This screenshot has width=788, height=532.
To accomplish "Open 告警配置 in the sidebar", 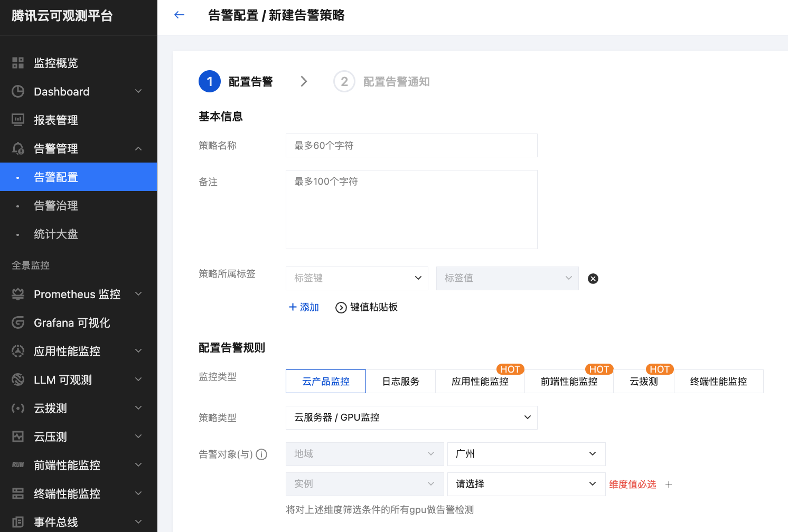I will click(x=79, y=177).
